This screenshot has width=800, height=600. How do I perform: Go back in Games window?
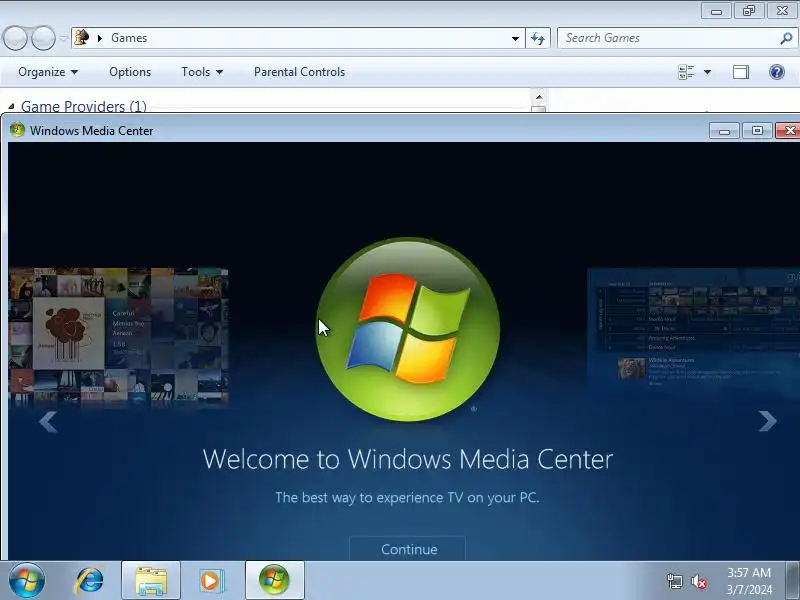[x=15, y=38]
